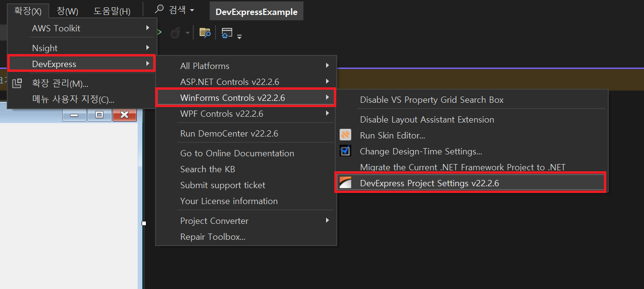Screen dimensions: 644x289
Task: Select Your License information
Action: pos(246,201)
